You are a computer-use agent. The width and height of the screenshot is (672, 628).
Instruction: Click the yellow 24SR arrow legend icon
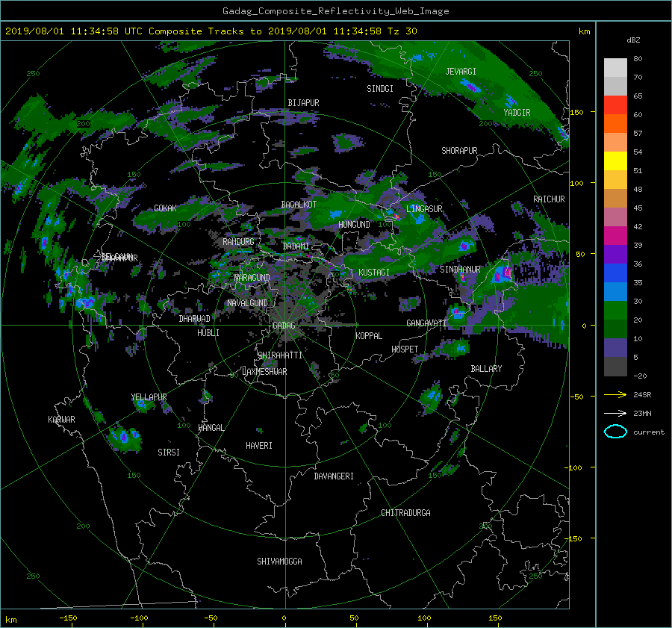coord(615,394)
